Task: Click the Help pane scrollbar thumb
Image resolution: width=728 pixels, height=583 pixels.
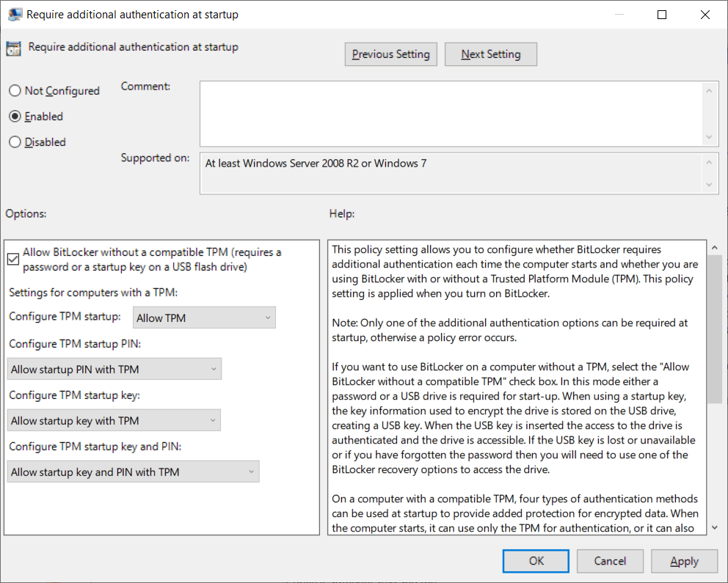Action: (x=715, y=329)
